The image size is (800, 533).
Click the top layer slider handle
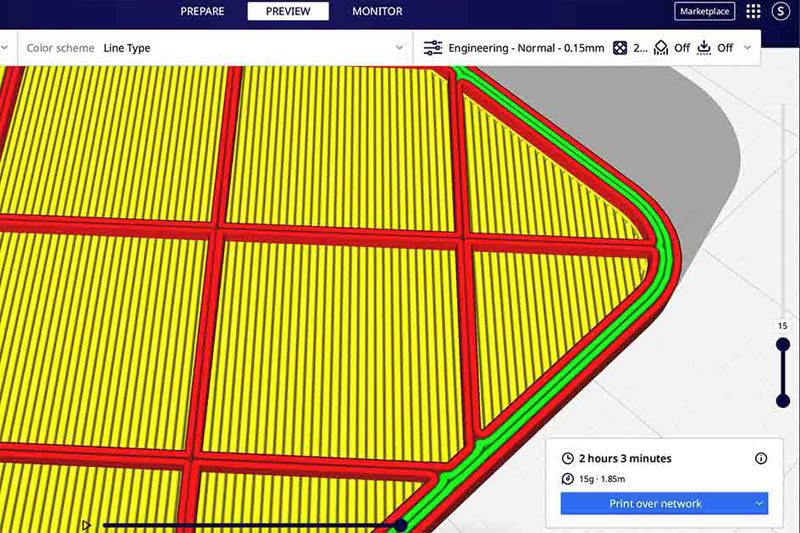pyautogui.click(x=783, y=345)
